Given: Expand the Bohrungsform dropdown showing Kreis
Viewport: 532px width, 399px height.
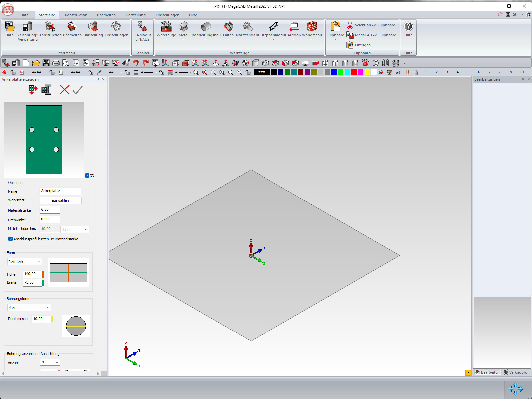Looking at the screenshot, I should (x=29, y=308).
